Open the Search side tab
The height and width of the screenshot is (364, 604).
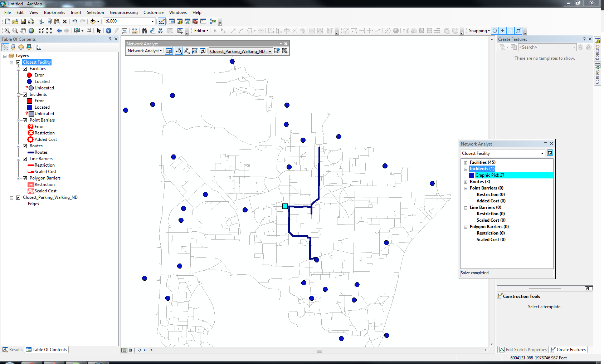tap(598, 74)
